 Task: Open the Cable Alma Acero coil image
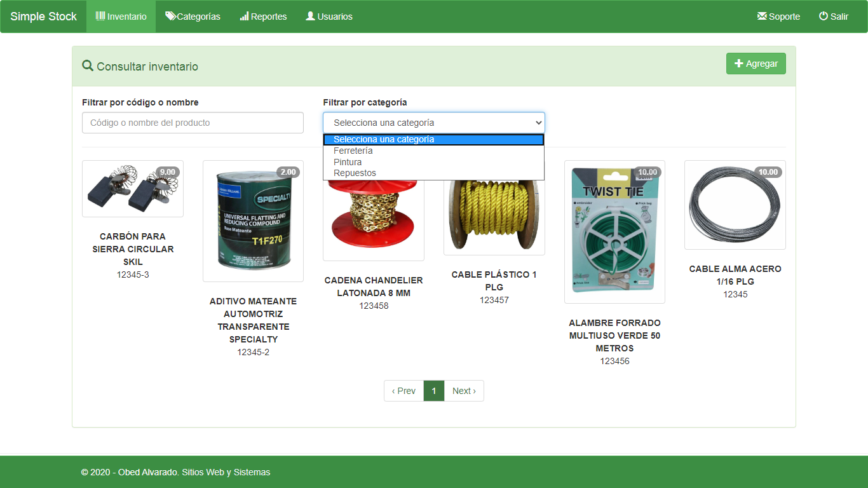(735, 205)
